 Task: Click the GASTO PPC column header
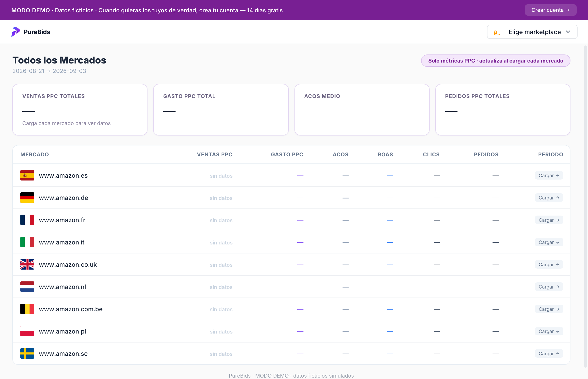click(x=287, y=154)
